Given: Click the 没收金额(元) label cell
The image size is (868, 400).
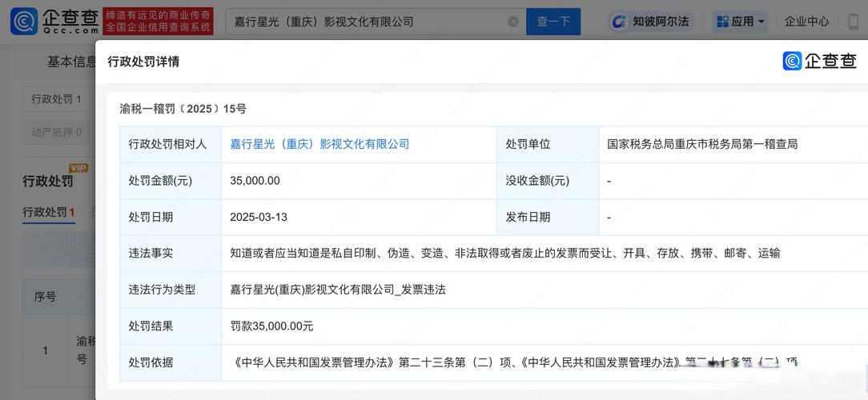Looking at the screenshot, I should (x=548, y=181).
